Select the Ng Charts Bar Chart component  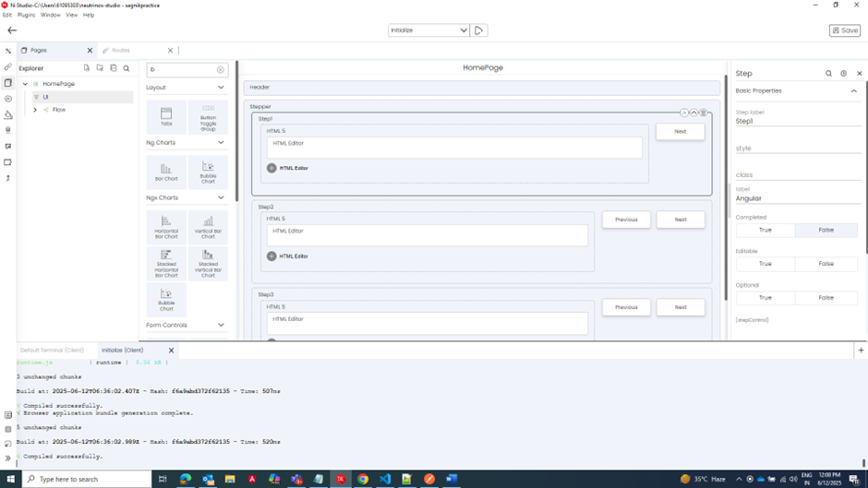click(166, 173)
